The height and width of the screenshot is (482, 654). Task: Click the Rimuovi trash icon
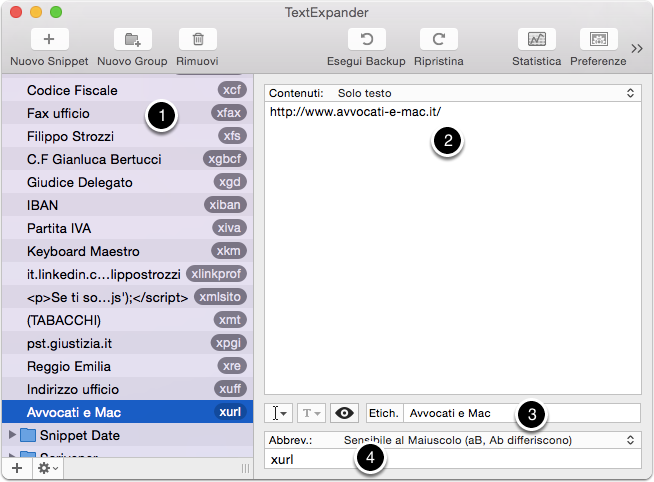pos(198,39)
